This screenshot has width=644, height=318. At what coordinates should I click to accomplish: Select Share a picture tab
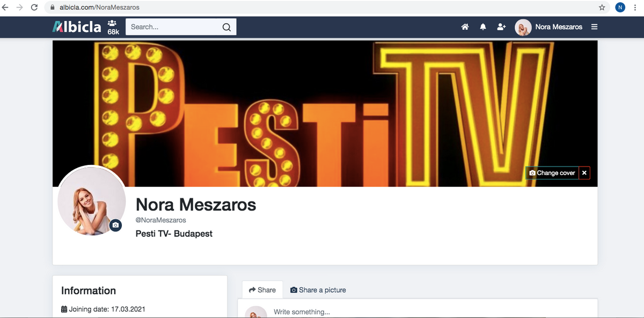click(x=318, y=290)
